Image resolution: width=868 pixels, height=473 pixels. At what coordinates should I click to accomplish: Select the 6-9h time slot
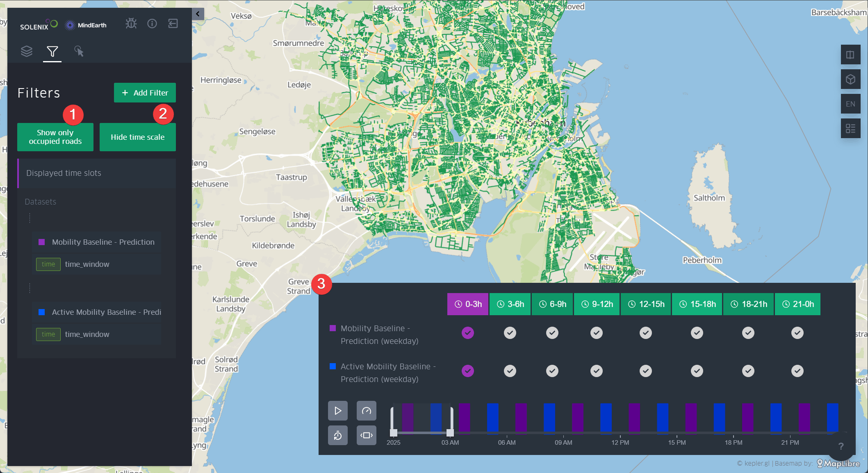[552, 304]
